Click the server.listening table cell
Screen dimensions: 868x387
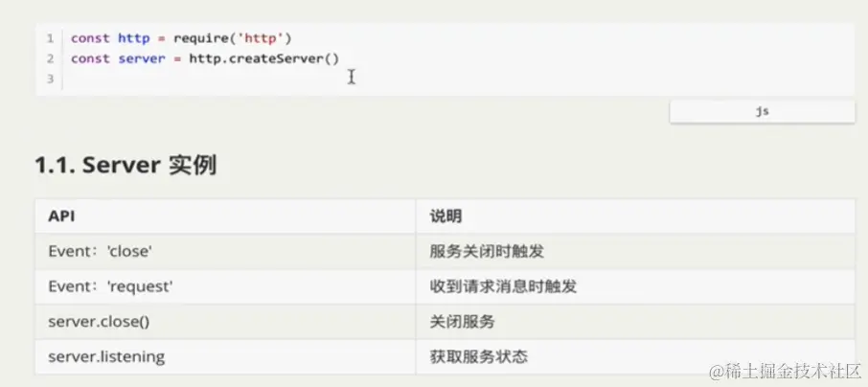106,356
